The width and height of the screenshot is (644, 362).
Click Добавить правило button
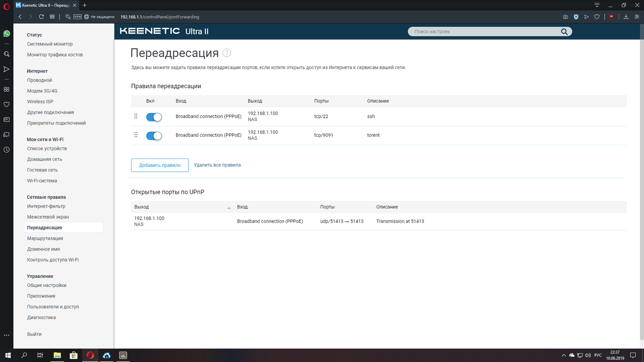coord(160,165)
